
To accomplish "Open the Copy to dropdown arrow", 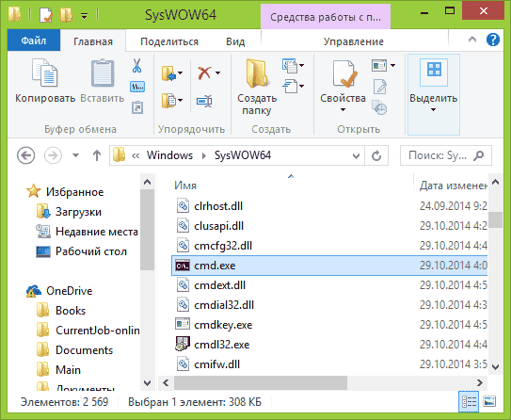I will pyautogui.click(x=181, y=100).
